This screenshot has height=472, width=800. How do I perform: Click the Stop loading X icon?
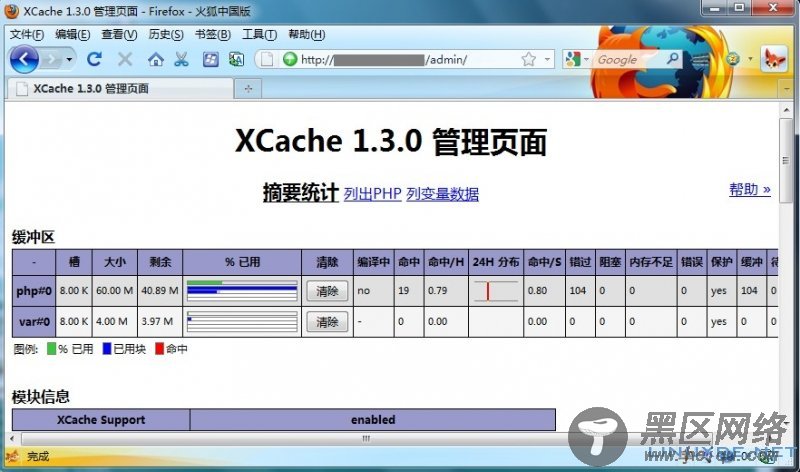124,59
